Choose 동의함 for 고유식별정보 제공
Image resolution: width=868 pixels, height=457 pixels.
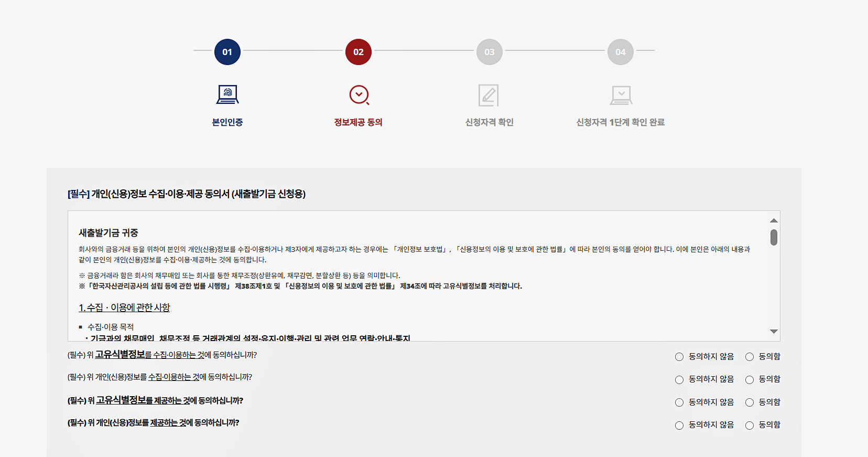click(x=750, y=402)
